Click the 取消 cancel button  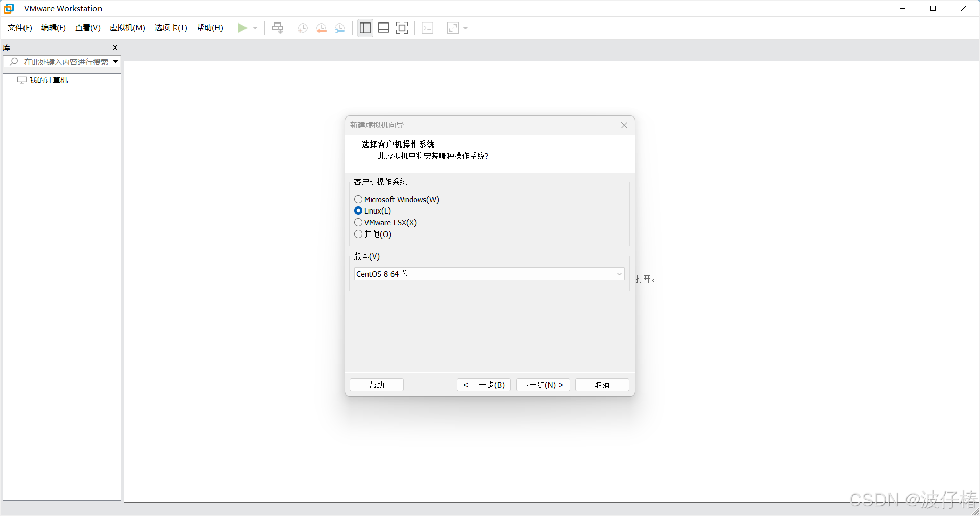pyautogui.click(x=602, y=385)
